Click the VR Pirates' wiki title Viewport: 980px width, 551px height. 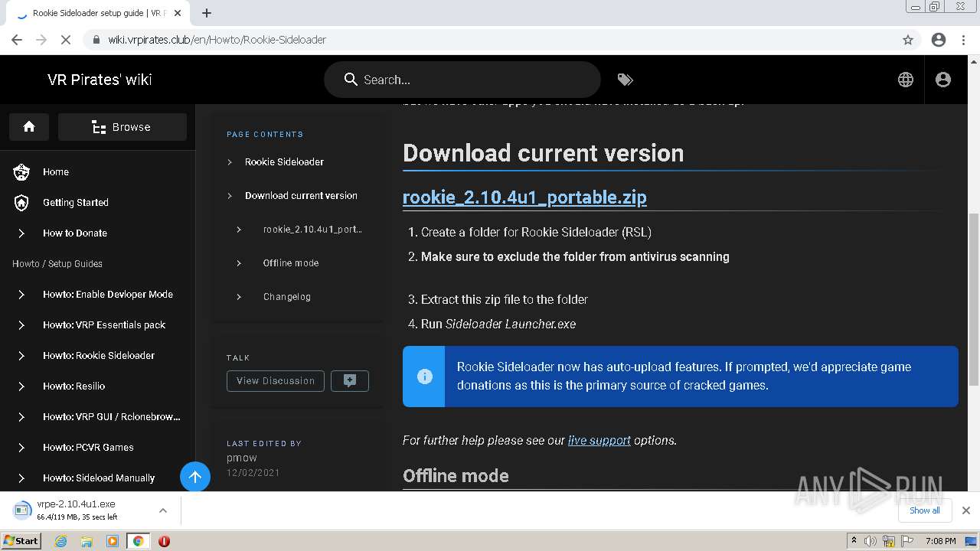100,80
